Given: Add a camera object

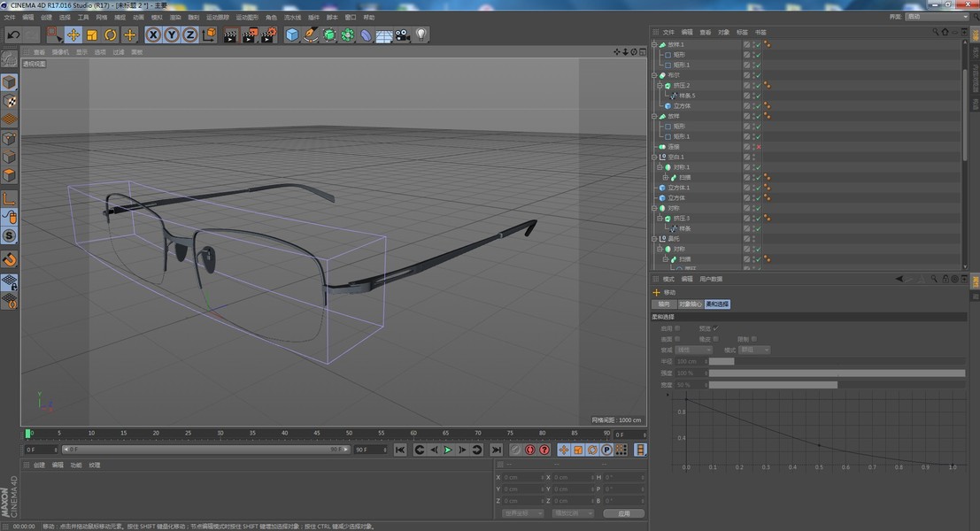Looking at the screenshot, I should coord(403,35).
